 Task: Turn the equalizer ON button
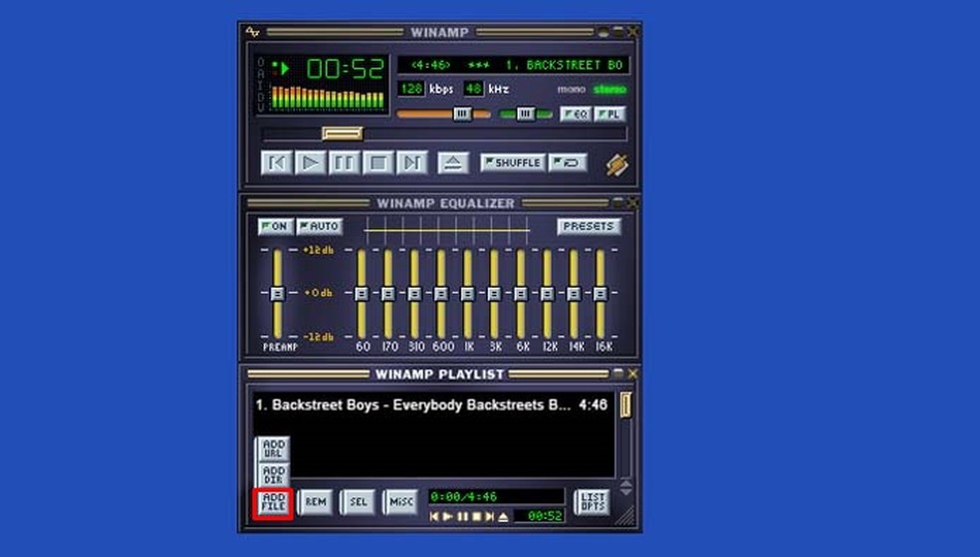point(275,226)
